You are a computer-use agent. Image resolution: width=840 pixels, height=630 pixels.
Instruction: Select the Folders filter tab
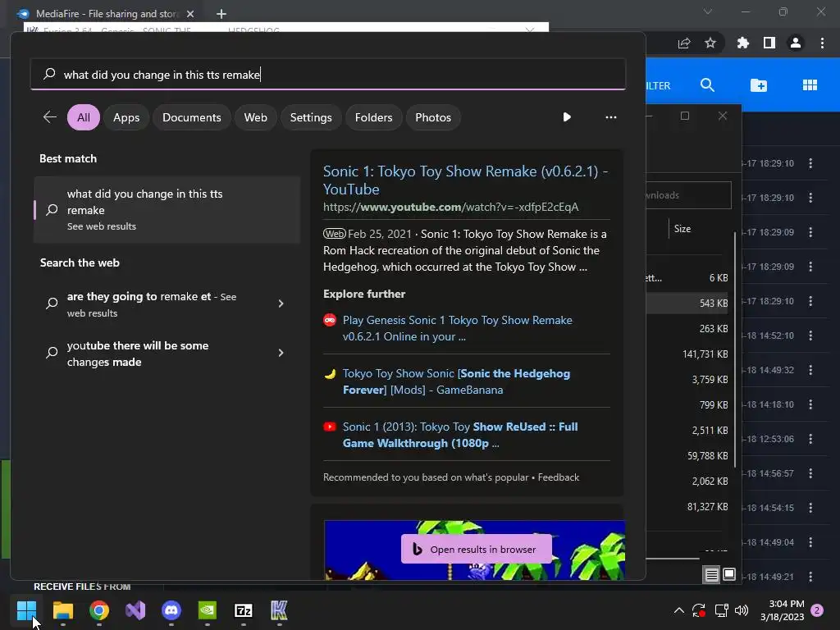[373, 117]
